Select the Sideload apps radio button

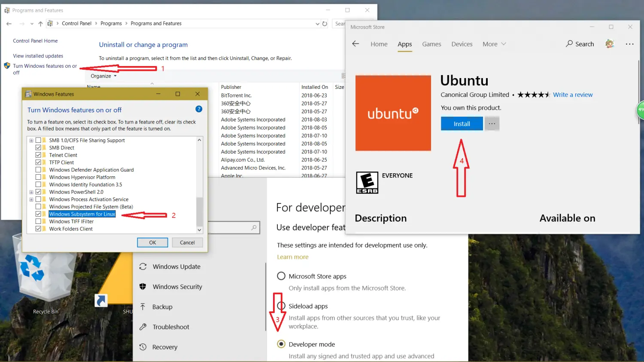(281, 306)
